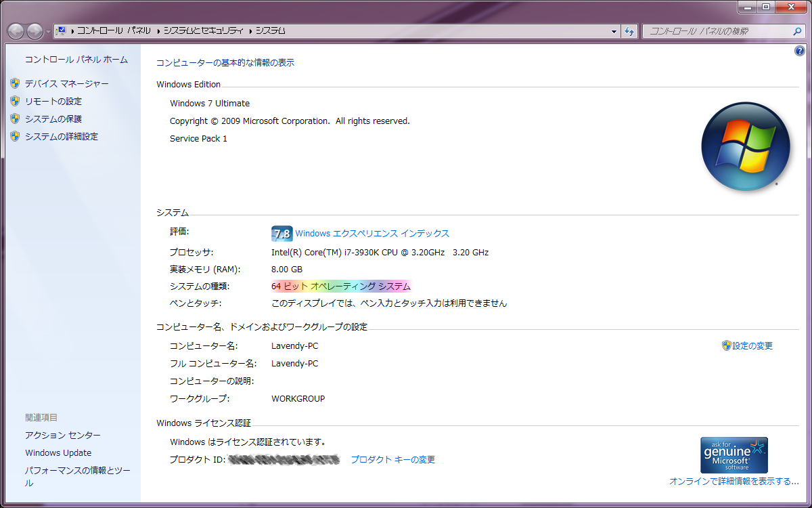Click the Intel Core i7-3930K processor value

380,253
